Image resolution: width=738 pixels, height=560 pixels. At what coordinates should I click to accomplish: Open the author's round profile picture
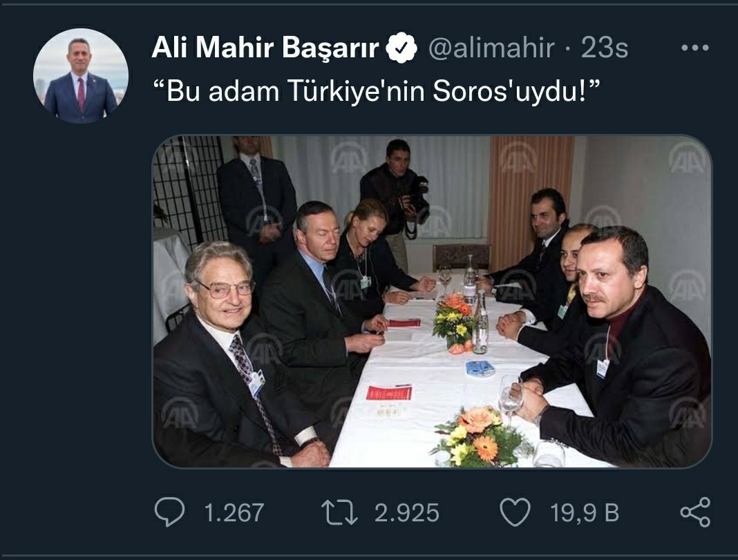pos(80,76)
